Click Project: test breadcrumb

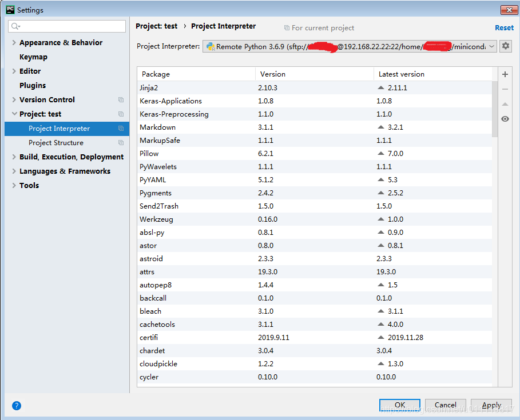(x=157, y=26)
